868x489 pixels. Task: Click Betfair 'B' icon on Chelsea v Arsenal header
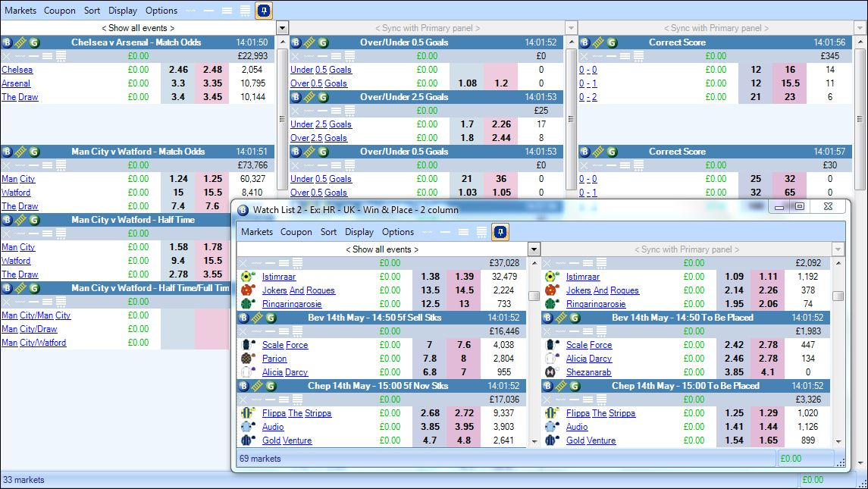point(7,42)
